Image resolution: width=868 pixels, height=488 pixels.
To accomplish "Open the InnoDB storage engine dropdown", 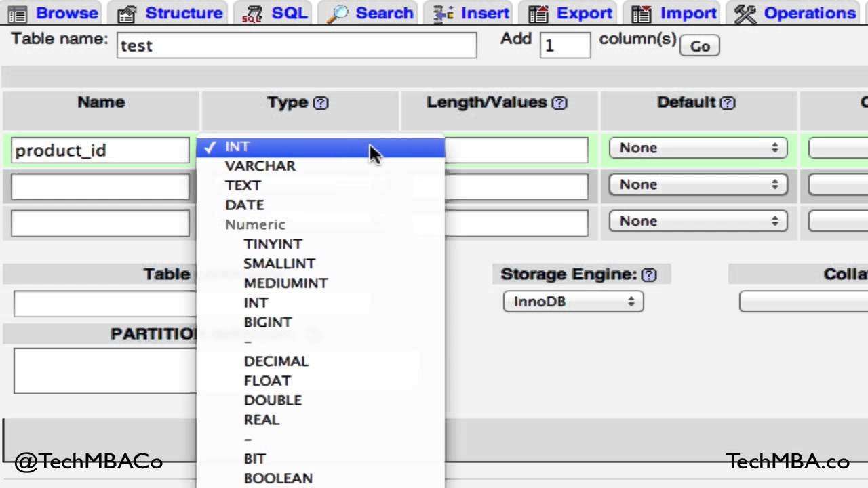I will [x=573, y=302].
